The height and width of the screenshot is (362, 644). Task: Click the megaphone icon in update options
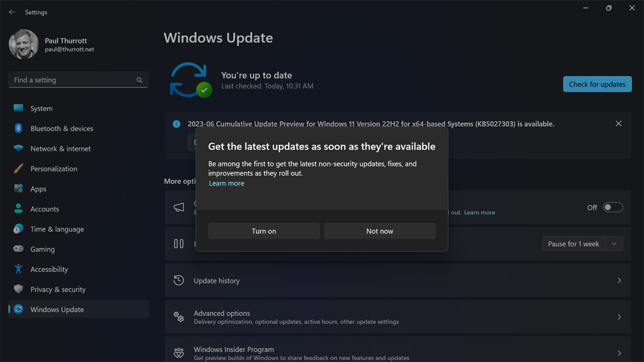pyautogui.click(x=179, y=208)
